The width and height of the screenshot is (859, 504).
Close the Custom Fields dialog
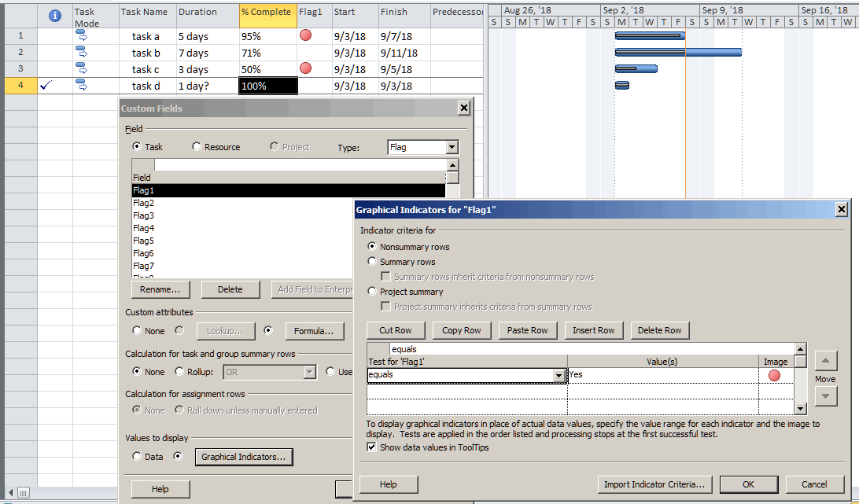click(x=463, y=108)
